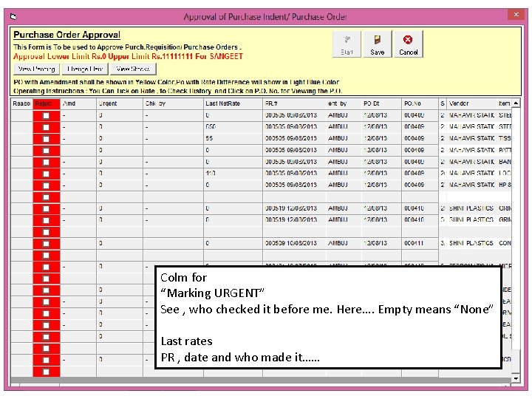Tick Reject checkbox in the row with rate 410

coord(46,174)
